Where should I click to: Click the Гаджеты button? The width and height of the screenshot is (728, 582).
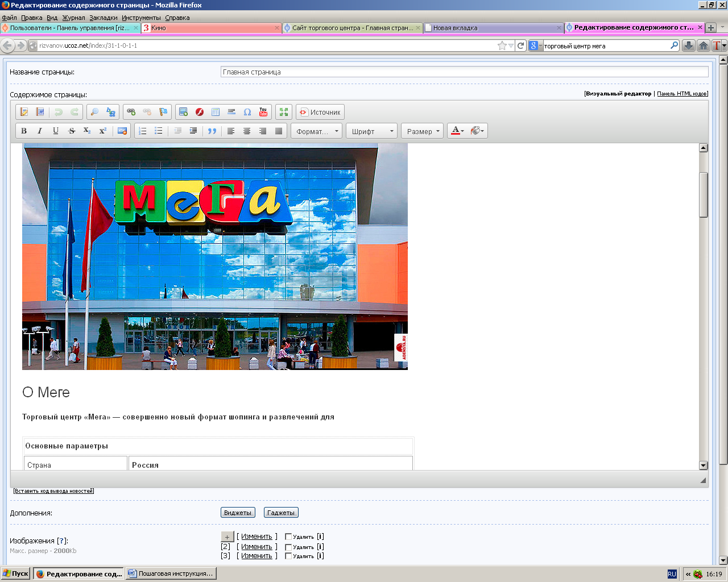click(x=281, y=513)
